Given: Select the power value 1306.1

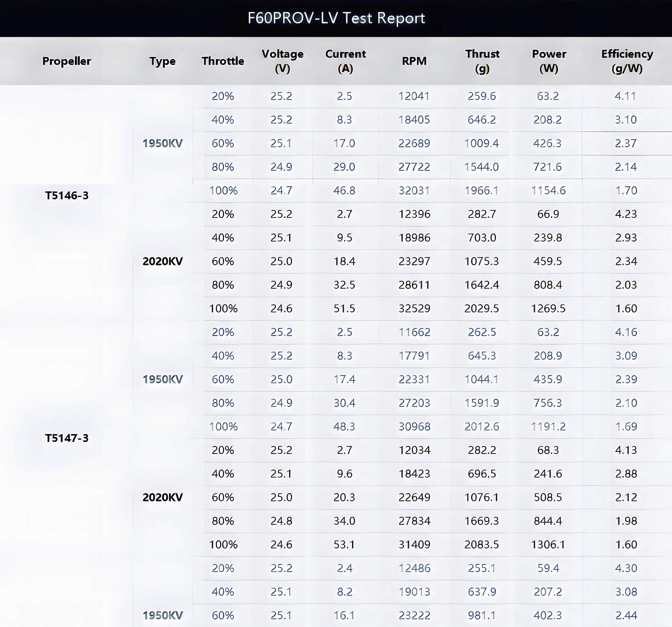Looking at the screenshot, I should pos(548,545).
